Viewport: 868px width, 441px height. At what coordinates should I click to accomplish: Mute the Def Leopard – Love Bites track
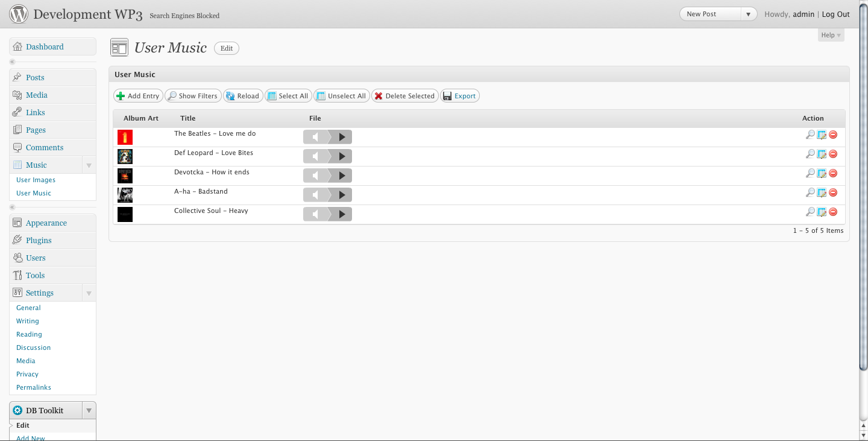pos(315,156)
